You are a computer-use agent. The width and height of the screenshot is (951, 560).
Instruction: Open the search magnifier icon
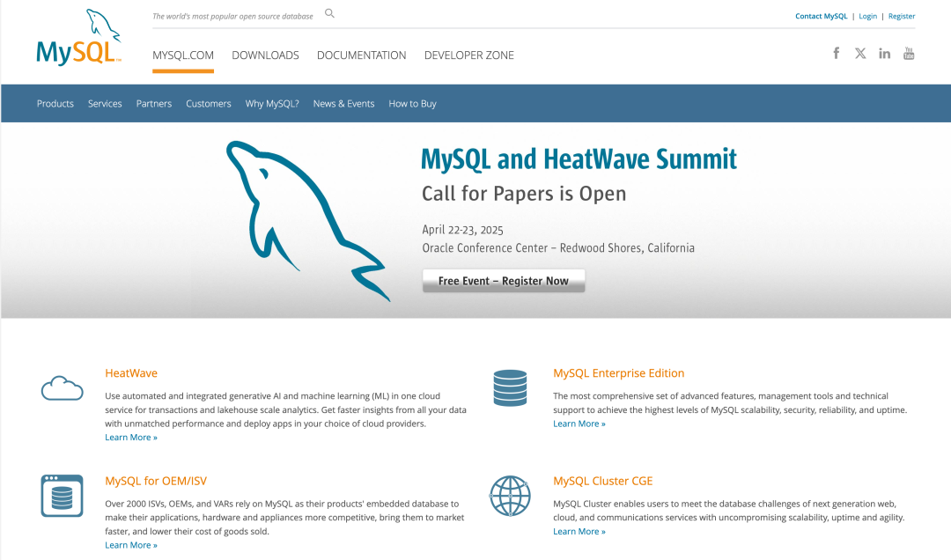click(329, 13)
